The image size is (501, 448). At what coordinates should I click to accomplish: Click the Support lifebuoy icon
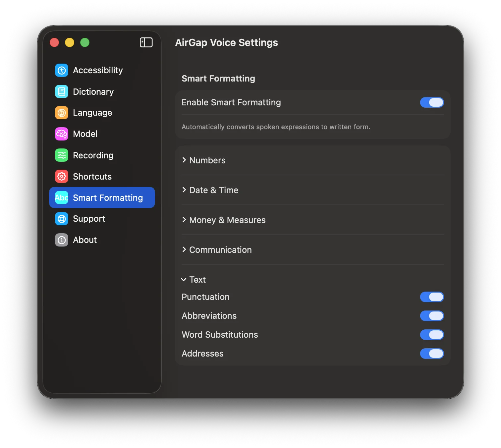62,219
